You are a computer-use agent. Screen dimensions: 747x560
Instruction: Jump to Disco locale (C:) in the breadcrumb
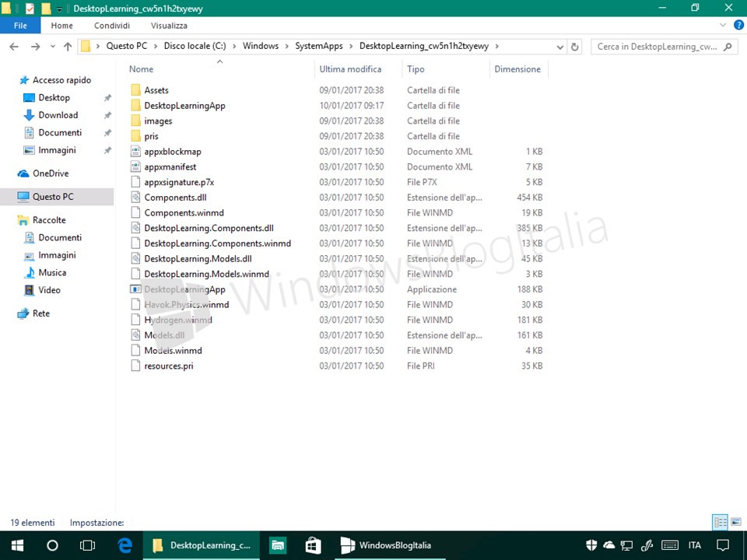point(195,46)
